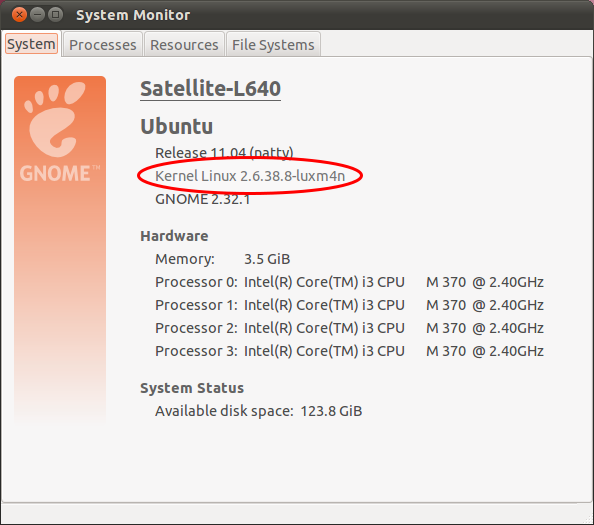Click the Processor 3 entry
This screenshot has height=525, width=594.
(349, 351)
